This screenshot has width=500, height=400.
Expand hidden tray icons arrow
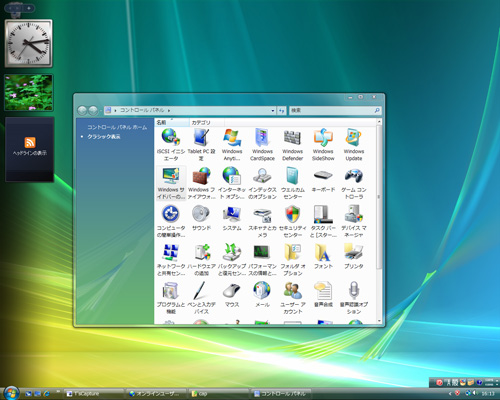(450, 394)
